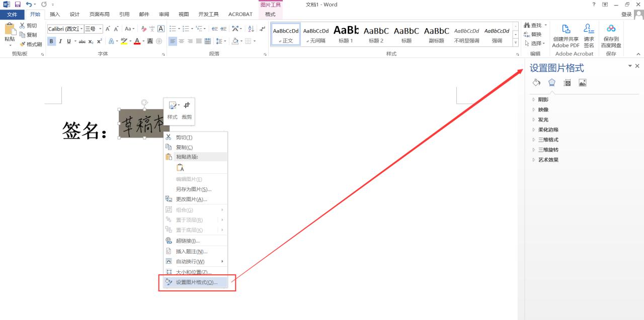Click the Copy (复制) button in ribbon

coord(28,35)
